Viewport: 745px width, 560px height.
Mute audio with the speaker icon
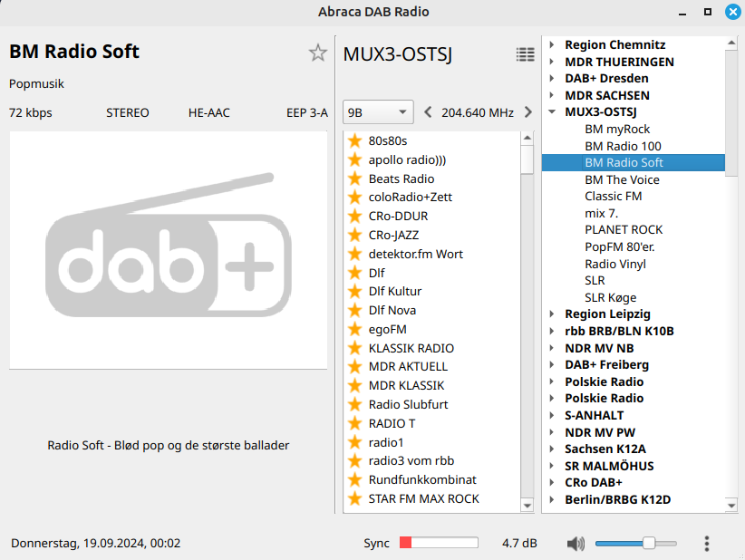click(576, 544)
